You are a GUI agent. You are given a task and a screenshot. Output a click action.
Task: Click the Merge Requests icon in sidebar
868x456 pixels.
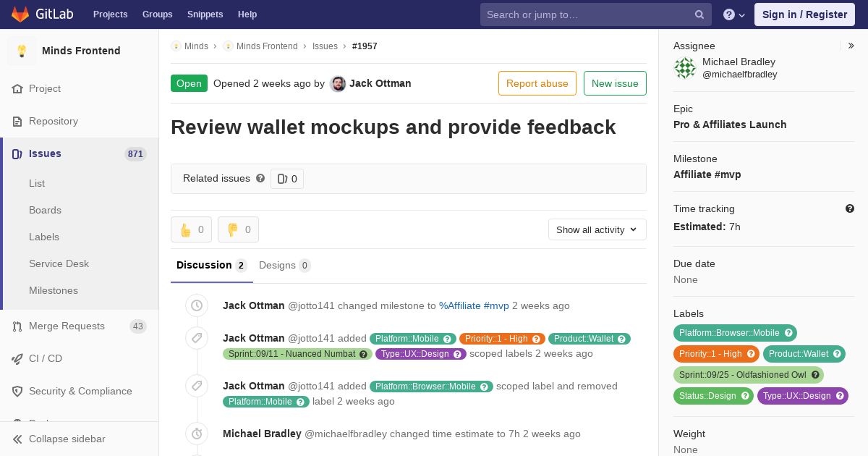pos(17,326)
